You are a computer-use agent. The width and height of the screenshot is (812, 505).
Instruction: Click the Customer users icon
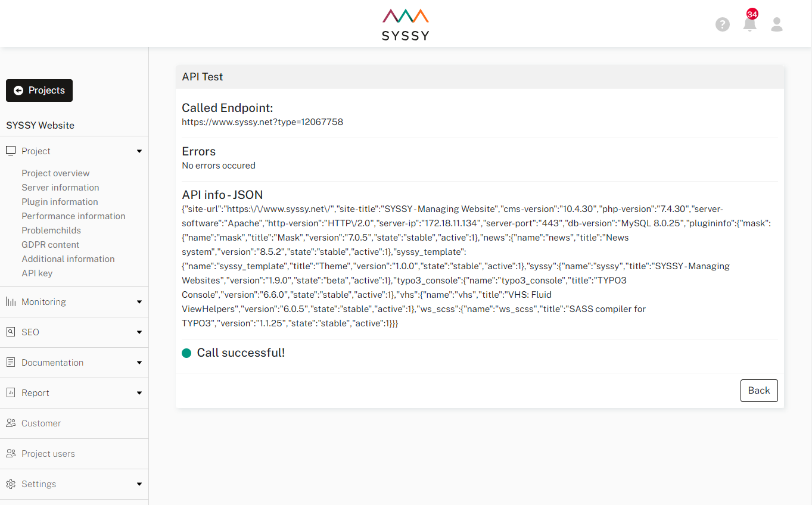(10, 423)
